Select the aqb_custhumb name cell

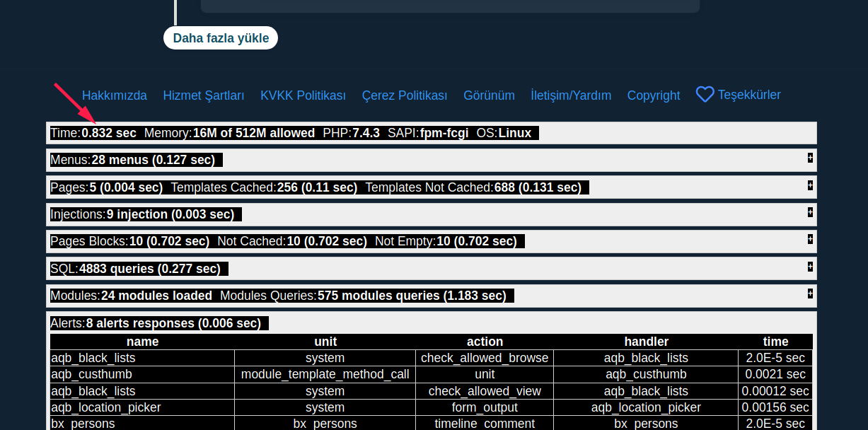click(x=92, y=374)
